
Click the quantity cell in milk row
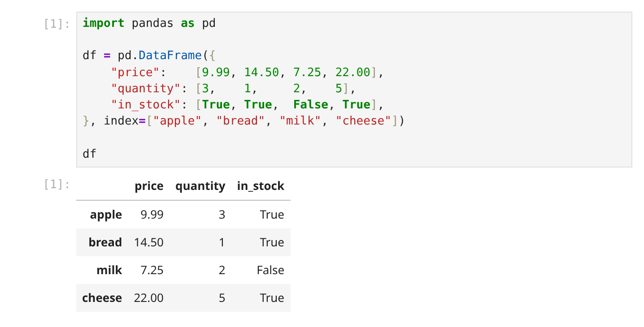pyautogui.click(x=222, y=270)
